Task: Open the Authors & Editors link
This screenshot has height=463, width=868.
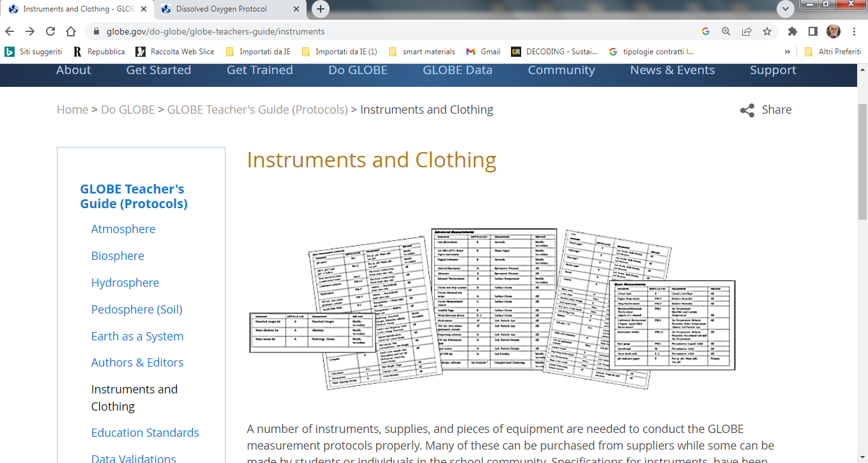Action: pos(137,363)
